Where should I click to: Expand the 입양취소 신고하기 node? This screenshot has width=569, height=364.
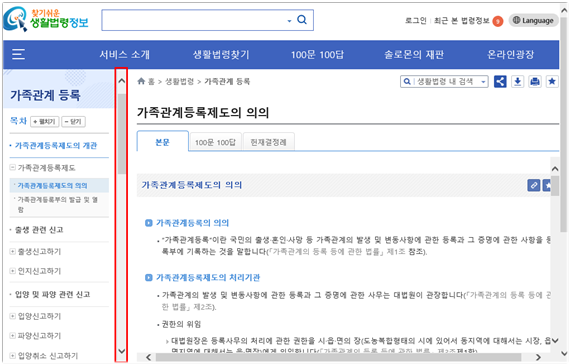[x=13, y=356]
